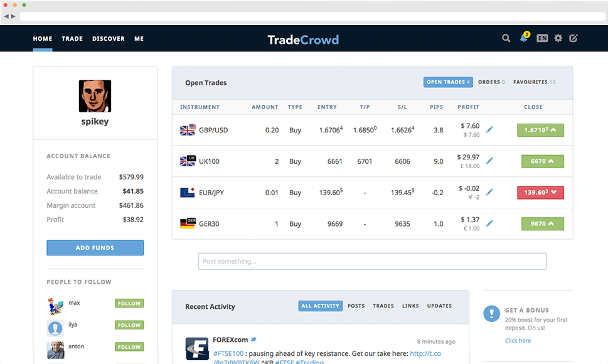608x364 pixels.
Task: Open notifications bell with badge
Action: 525,37
